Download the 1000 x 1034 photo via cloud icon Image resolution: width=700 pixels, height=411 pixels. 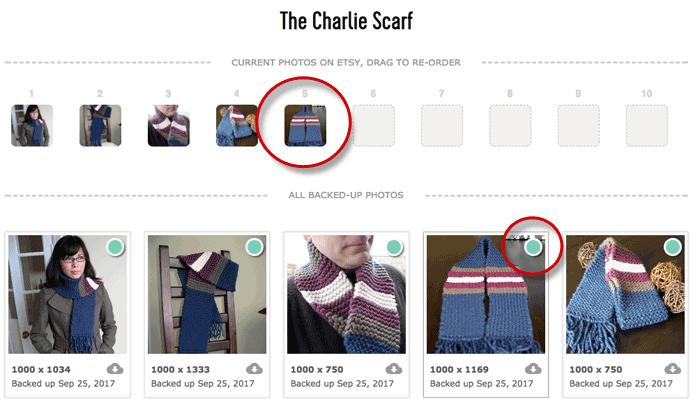tap(115, 369)
